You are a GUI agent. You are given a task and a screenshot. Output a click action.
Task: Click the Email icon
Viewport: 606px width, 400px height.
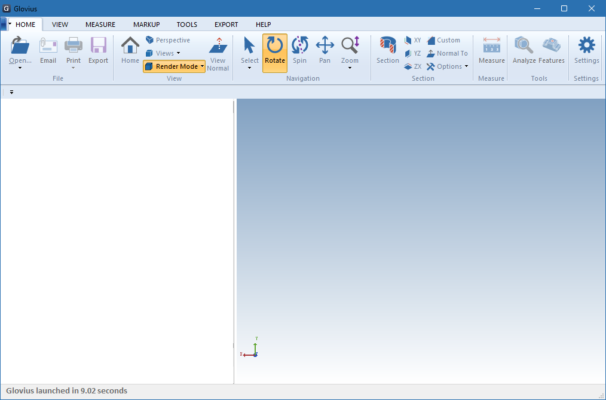(x=48, y=46)
